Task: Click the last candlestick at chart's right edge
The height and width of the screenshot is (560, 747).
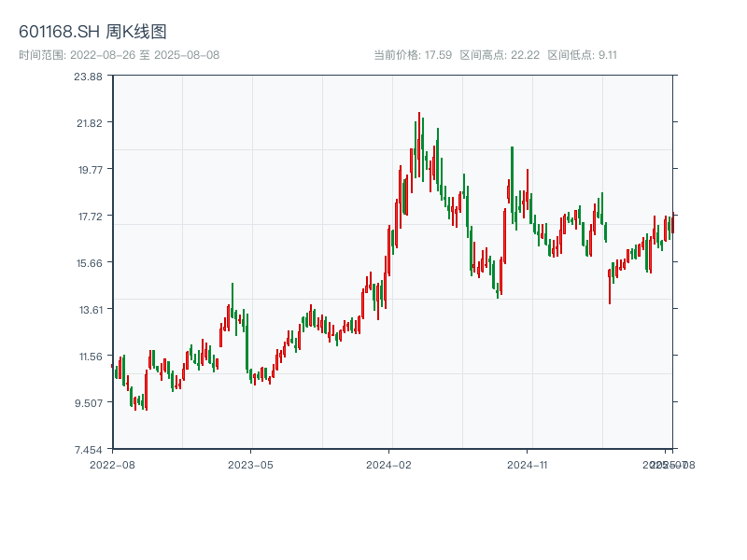Action: pyautogui.click(x=671, y=225)
